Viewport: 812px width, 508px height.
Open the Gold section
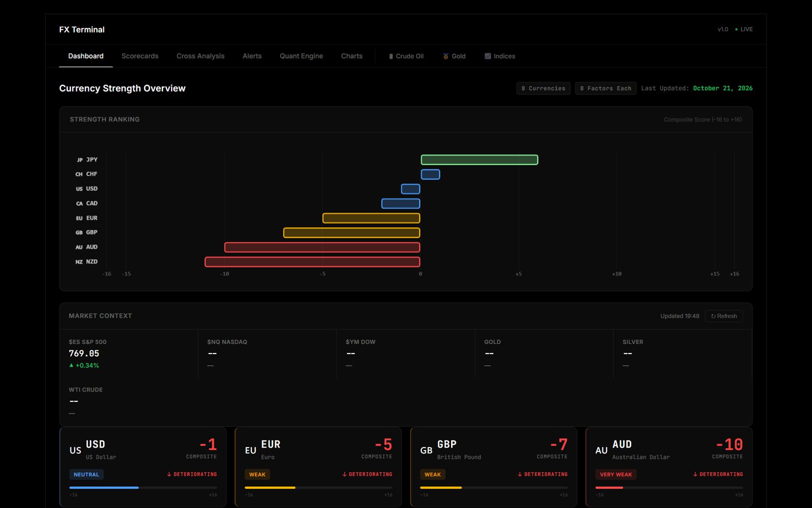coord(454,56)
